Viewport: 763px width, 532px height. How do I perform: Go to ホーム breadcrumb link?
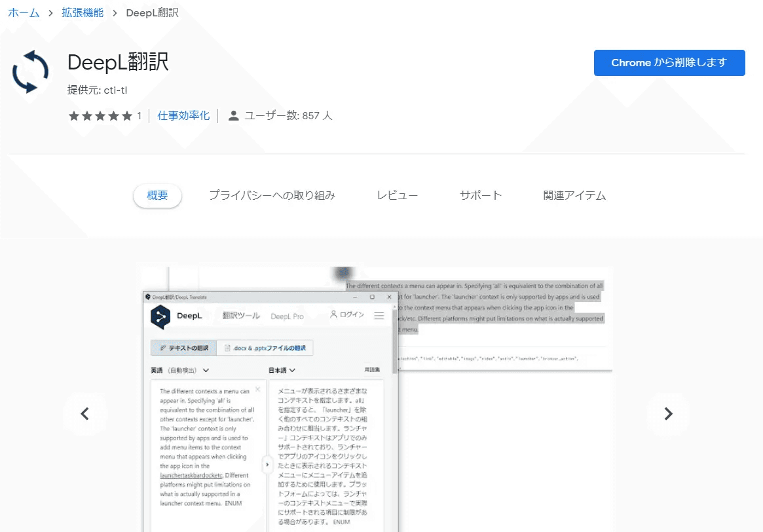click(x=24, y=13)
